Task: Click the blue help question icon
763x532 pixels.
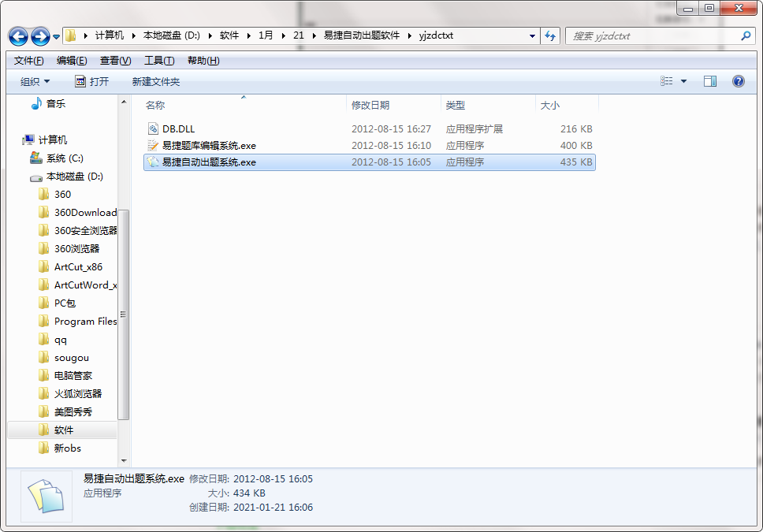Action: (739, 81)
